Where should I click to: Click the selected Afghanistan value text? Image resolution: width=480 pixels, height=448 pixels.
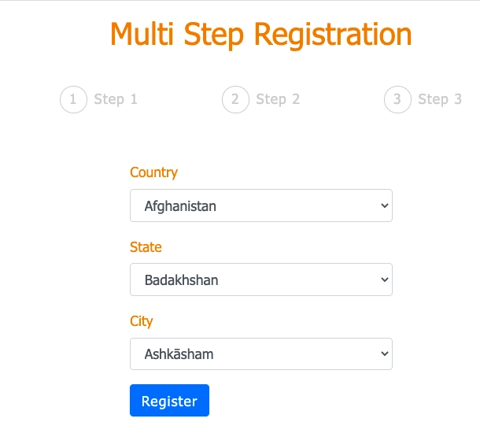click(x=180, y=206)
